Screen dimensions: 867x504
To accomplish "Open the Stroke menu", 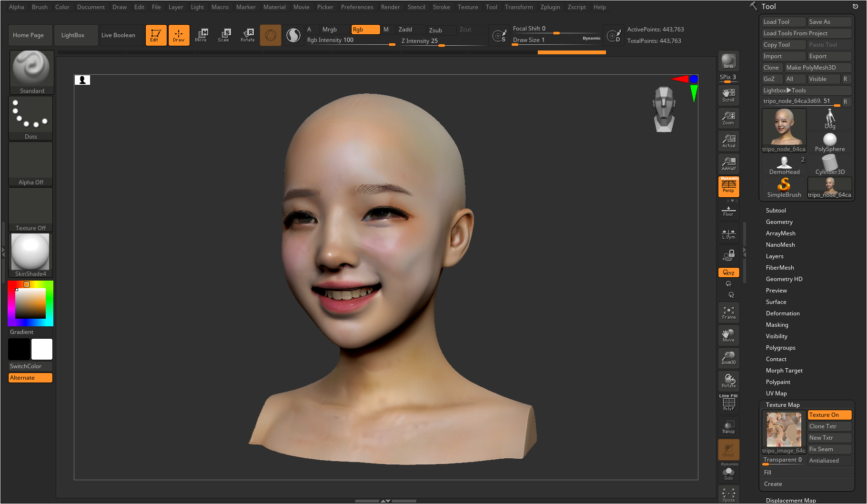I will point(441,7).
